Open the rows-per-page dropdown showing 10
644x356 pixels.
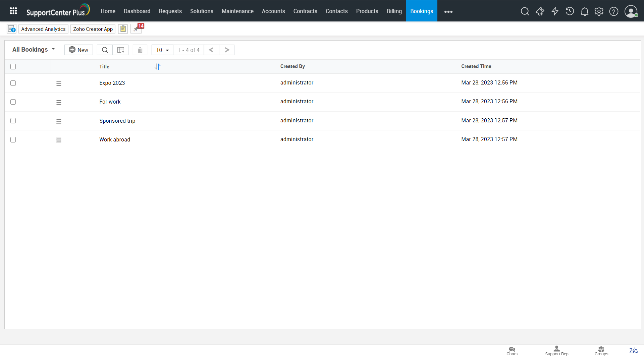(x=162, y=50)
